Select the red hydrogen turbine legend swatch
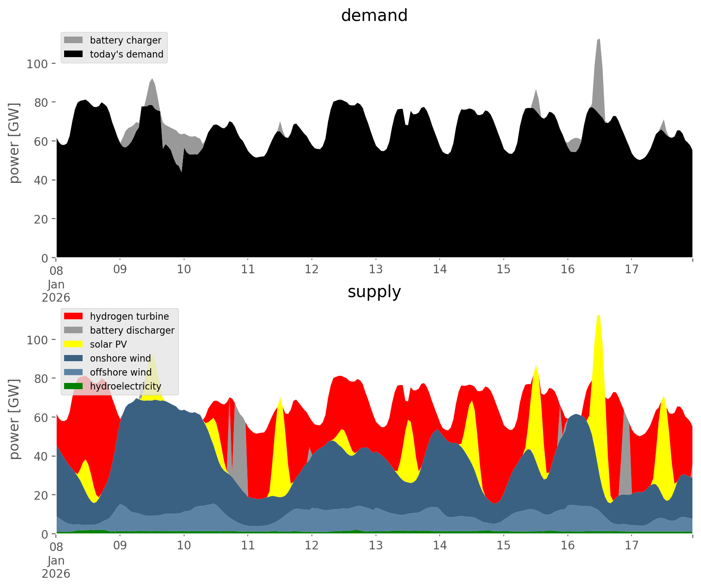The width and height of the screenshot is (701, 588). click(74, 316)
